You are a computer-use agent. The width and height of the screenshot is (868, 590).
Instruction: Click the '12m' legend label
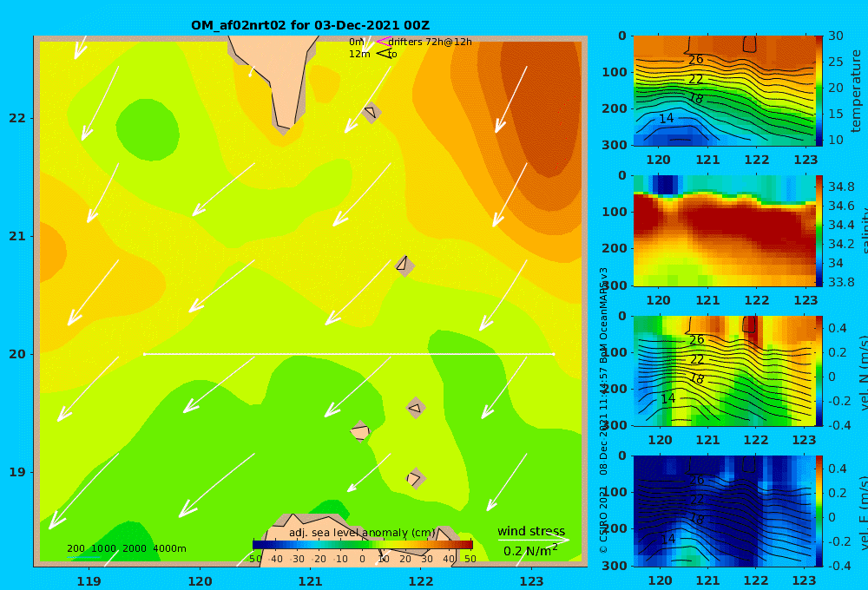[x=359, y=54]
